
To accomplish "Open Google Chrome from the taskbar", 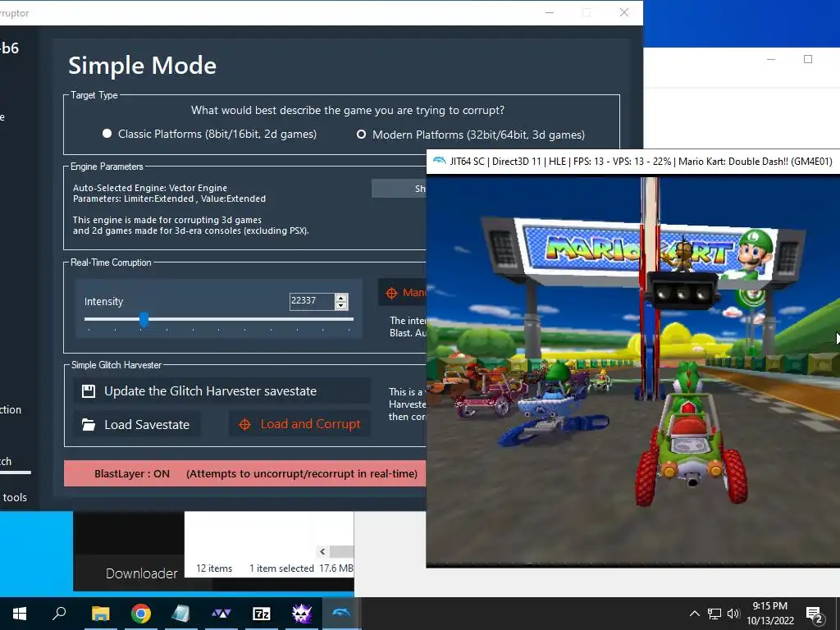I will click(x=140, y=614).
